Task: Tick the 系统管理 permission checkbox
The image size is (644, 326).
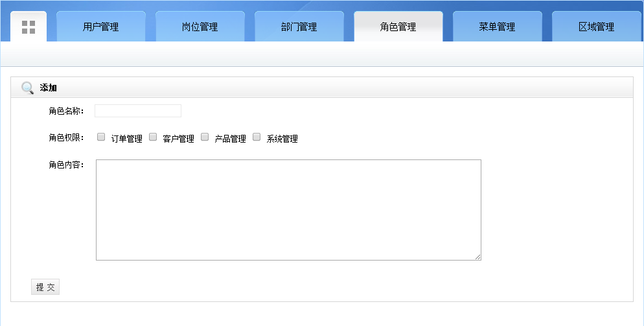Action: coord(257,137)
